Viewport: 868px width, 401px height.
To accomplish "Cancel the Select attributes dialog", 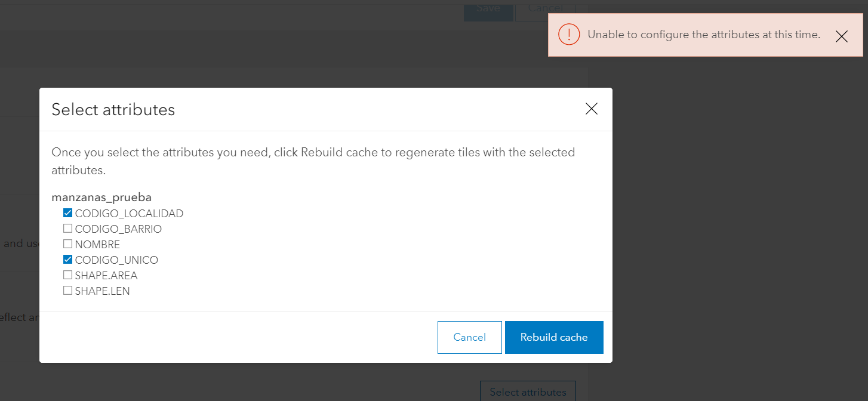I will coord(469,337).
